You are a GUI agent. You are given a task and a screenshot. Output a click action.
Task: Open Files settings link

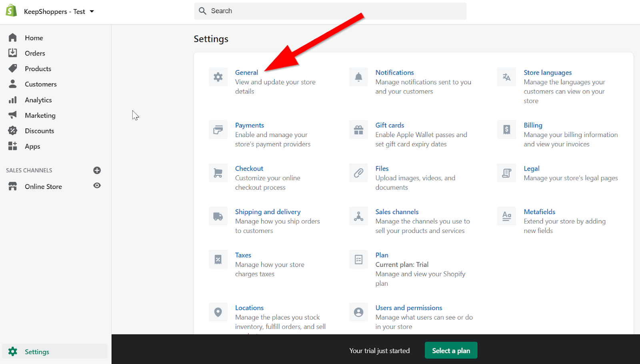382,168
